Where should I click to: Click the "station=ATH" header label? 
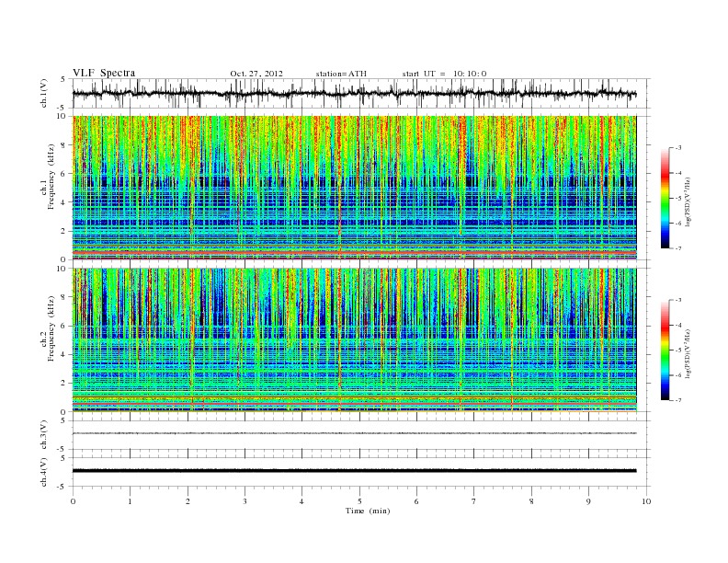click(341, 74)
